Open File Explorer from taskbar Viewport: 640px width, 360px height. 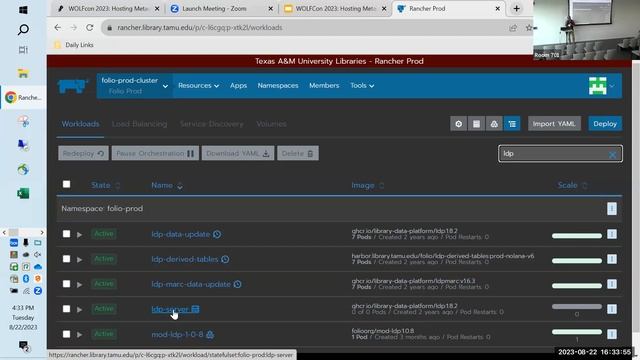pos(23,73)
